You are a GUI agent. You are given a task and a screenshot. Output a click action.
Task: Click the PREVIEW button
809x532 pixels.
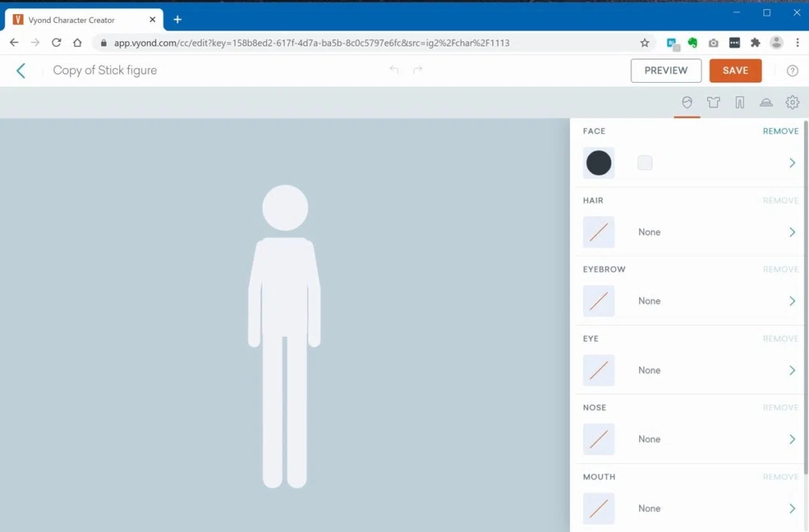665,70
